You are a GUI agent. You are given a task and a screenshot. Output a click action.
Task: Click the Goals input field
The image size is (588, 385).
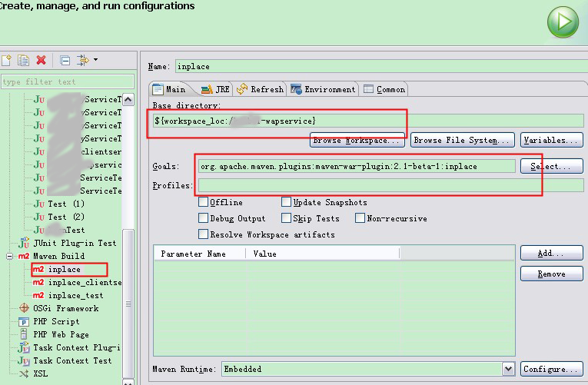[357, 166]
